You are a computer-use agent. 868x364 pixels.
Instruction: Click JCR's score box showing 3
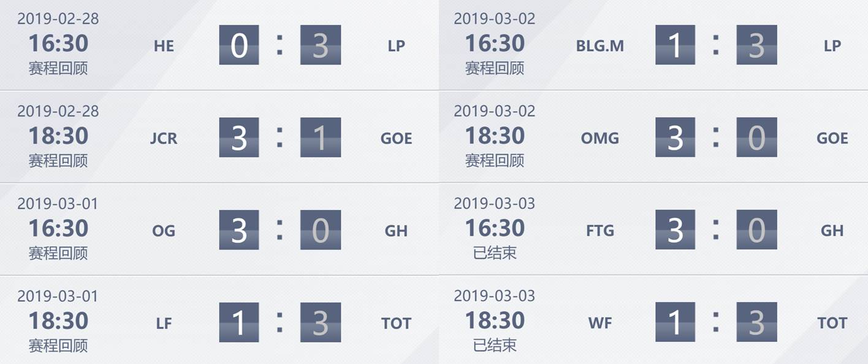tap(239, 137)
